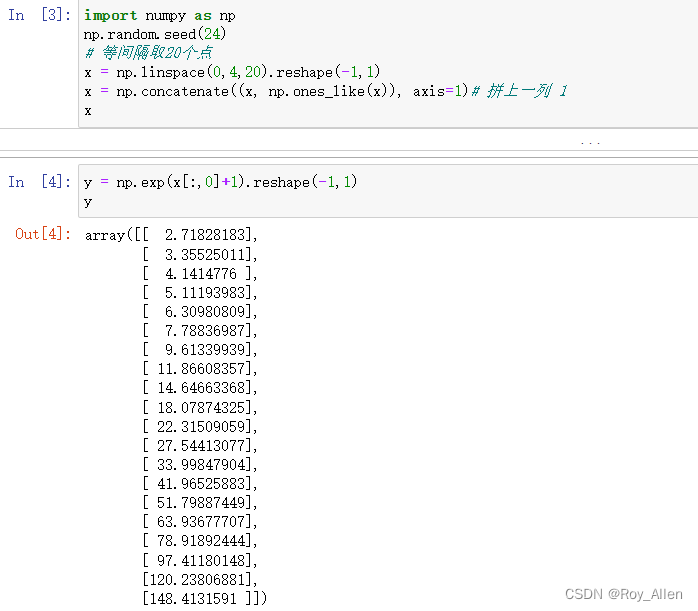Screen dimensions: 698x611
Task: Click output value 22.31509059
Action: pos(201,427)
